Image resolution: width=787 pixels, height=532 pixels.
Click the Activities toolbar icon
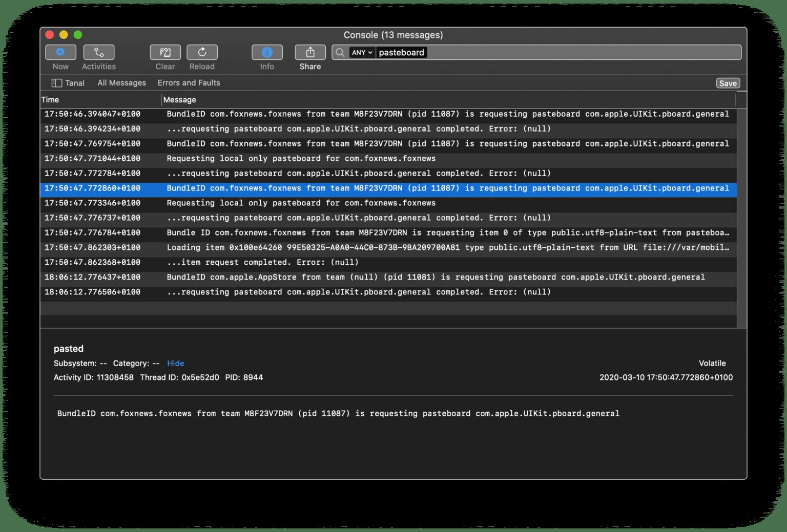tap(99, 53)
